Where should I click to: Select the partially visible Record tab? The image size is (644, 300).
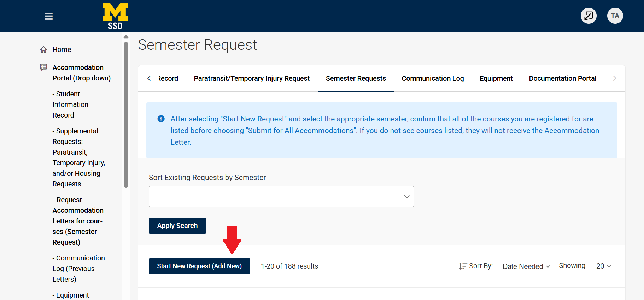[x=169, y=78]
